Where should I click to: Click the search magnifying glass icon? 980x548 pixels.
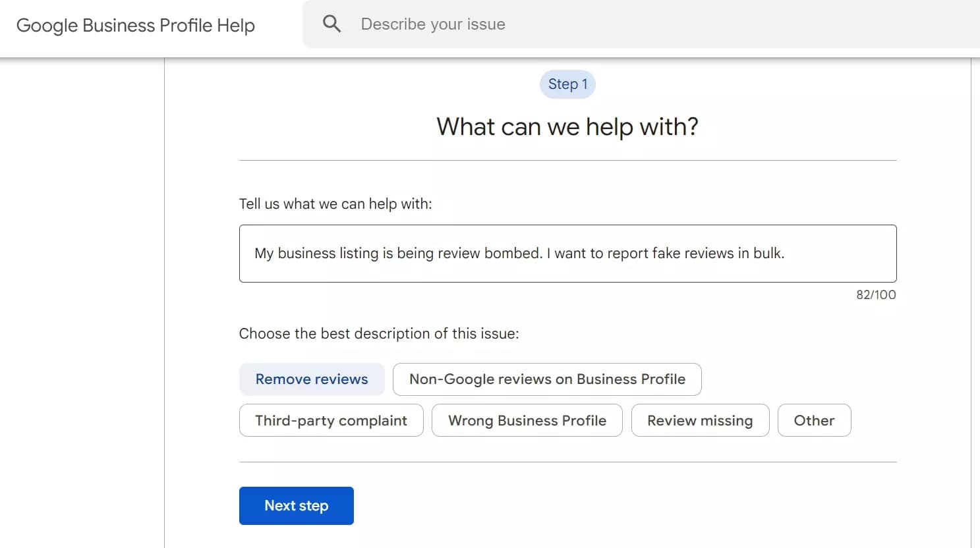(331, 23)
